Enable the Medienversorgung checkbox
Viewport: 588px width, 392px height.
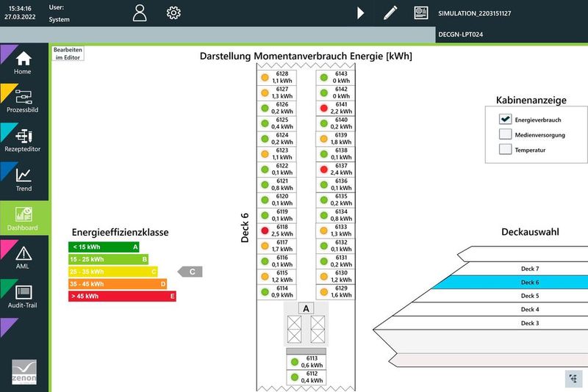pyautogui.click(x=505, y=134)
